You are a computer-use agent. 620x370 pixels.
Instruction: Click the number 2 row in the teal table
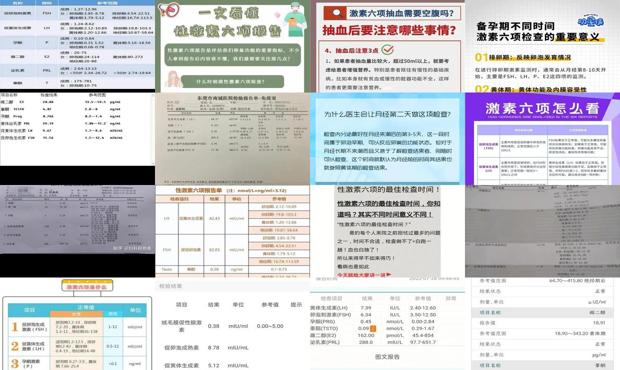tap(78, 346)
